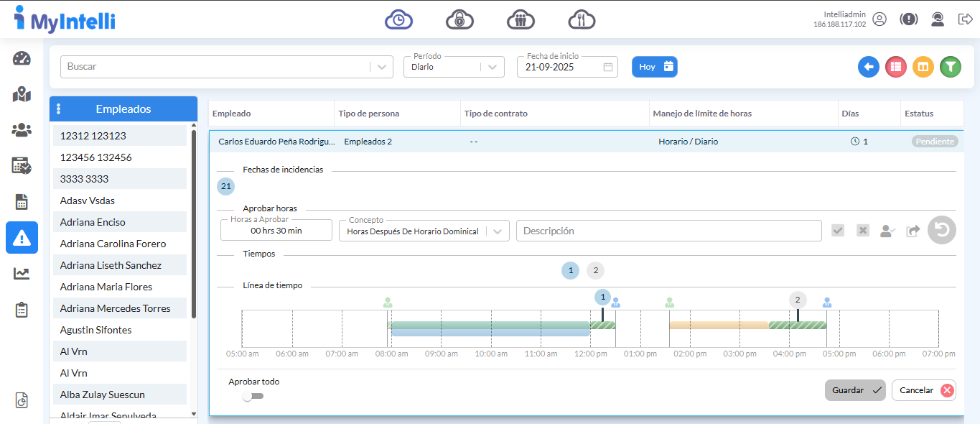
Task: Open the dashboard gauge icon in sidebar
Action: pyautogui.click(x=22, y=59)
